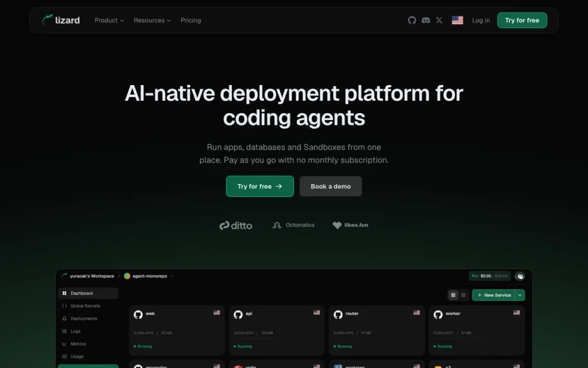
Task: Open the X (Twitter) icon link
Action: point(439,20)
